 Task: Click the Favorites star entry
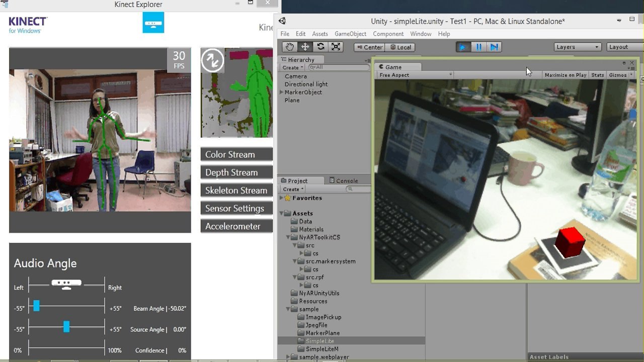(x=302, y=198)
